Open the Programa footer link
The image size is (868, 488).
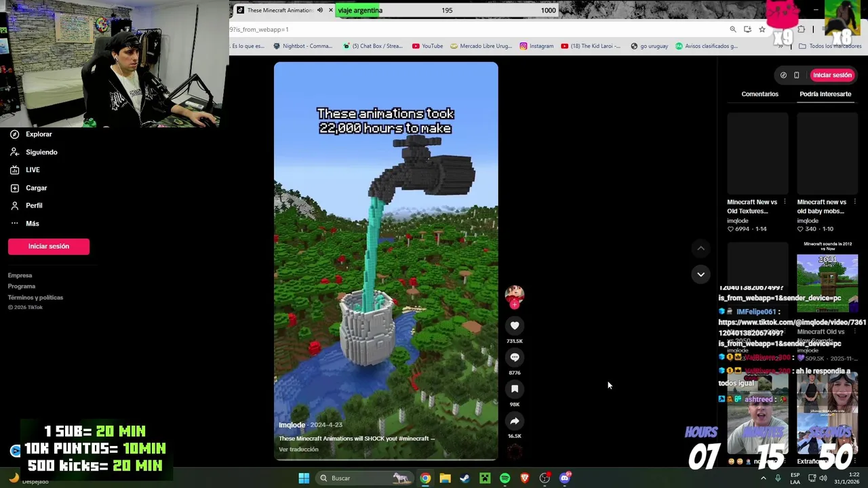pyautogui.click(x=21, y=286)
